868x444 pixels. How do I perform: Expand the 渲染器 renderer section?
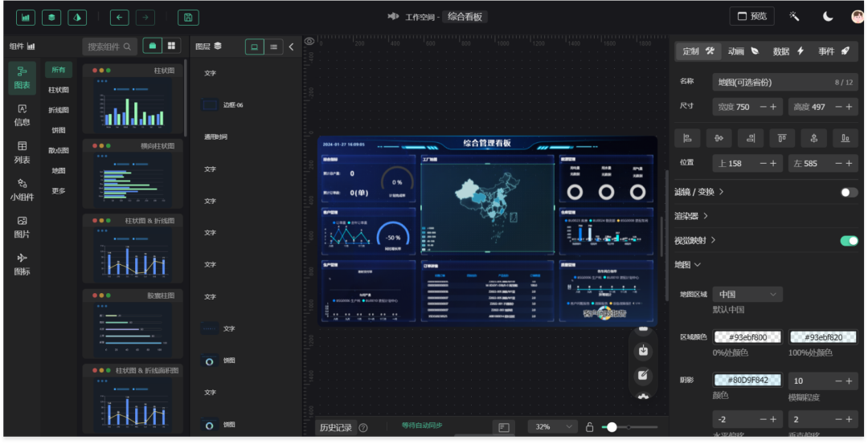(x=691, y=216)
